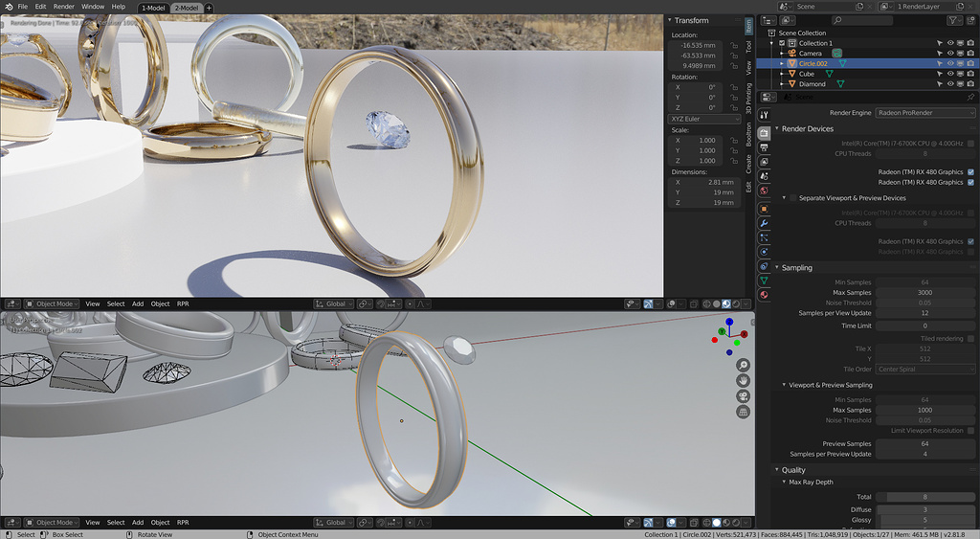Enable Limit Viewport Resolution checkbox
This screenshot has width=980, height=539.
click(970, 430)
